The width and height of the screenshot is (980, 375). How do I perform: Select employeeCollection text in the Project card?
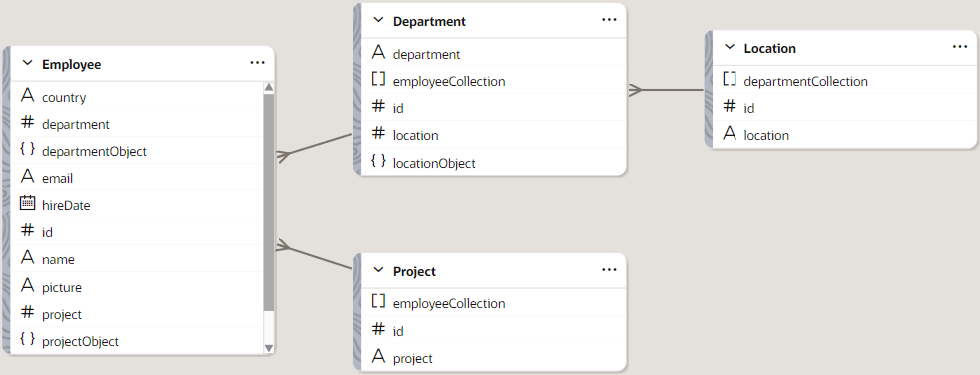click(x=449, y=304)
